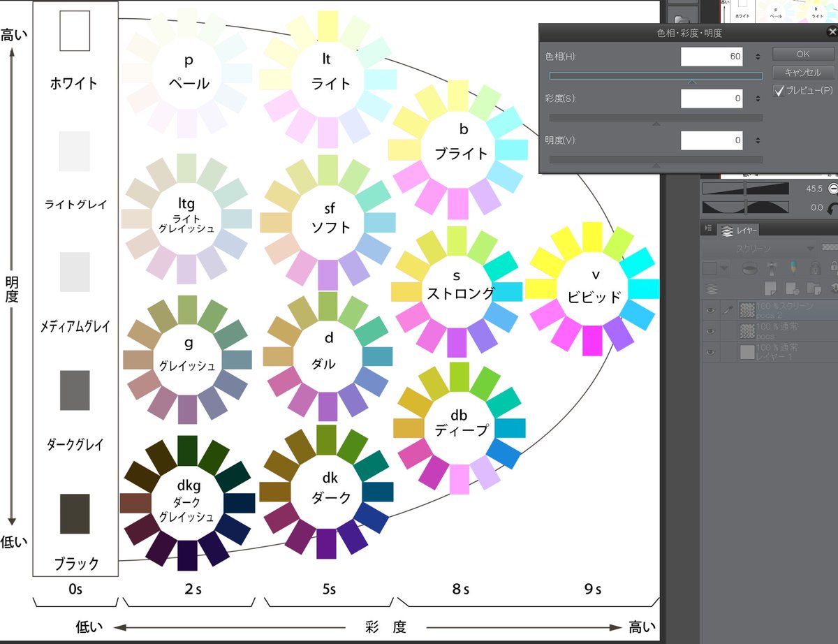The image size is (838, 644).
Task: Click OK in the Hue/Saturation dialog
Action: [x=803, y=54]
